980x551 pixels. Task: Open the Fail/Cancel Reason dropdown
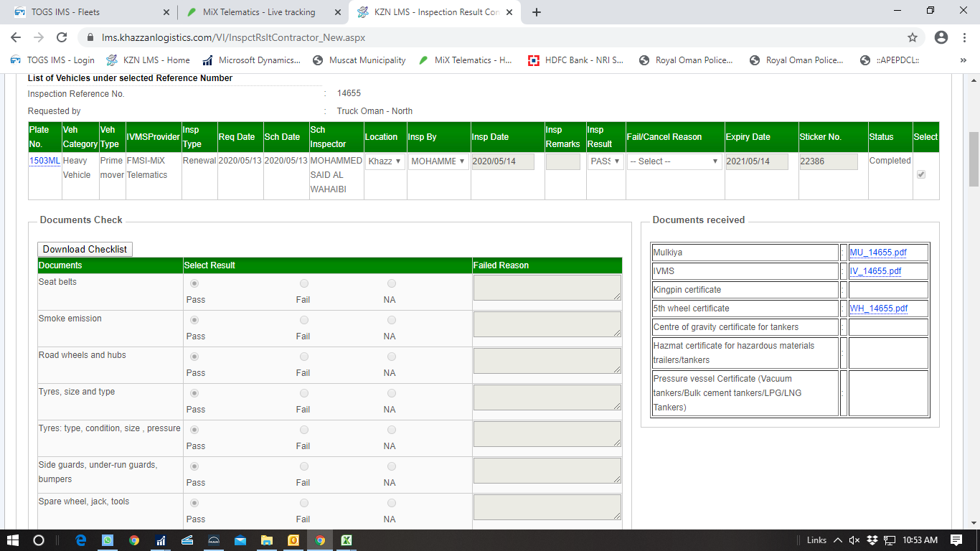674,161
